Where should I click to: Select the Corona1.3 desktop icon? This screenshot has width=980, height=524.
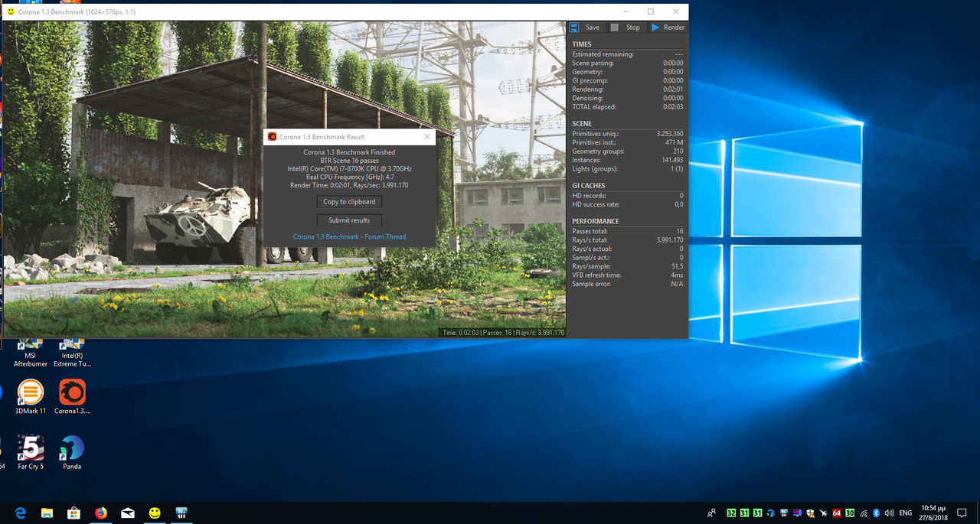tap(73, 398)
